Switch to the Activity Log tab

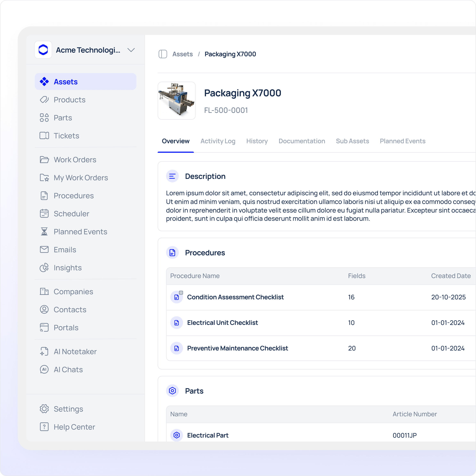point(218,141)
